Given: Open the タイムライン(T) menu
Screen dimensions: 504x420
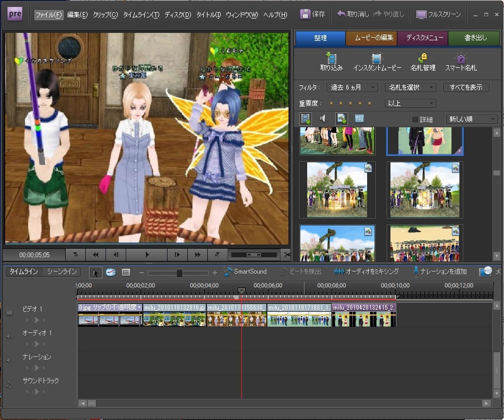Looking at the screenshot, I should click(x=141, y=15).
